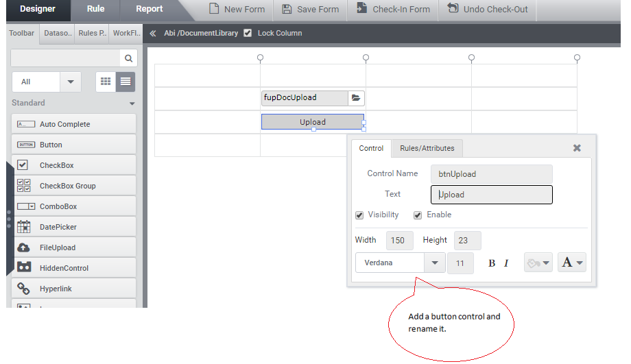Collapse panel with double-chevron icon
631x364 pixels.
tap(153, 33)
